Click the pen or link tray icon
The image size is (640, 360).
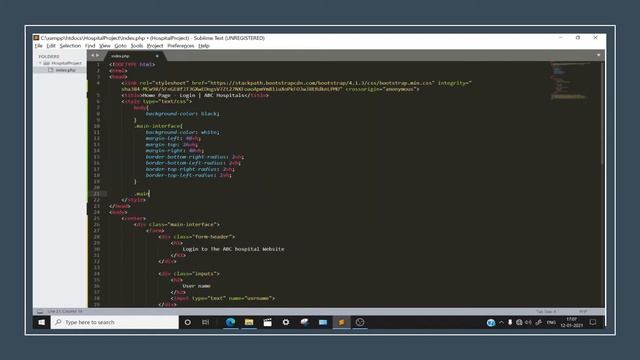pyautogui.click(x=538, y=322)
